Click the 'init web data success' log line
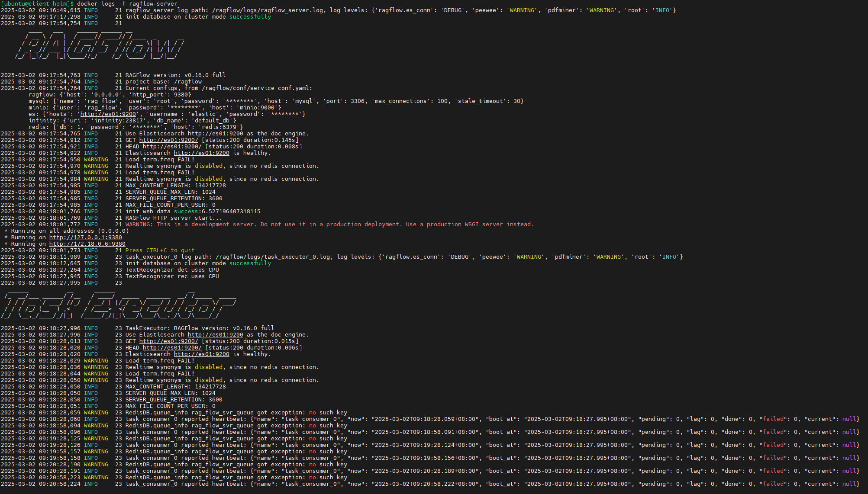This screenshot has height=494, width=868. (x=193, y=212)
